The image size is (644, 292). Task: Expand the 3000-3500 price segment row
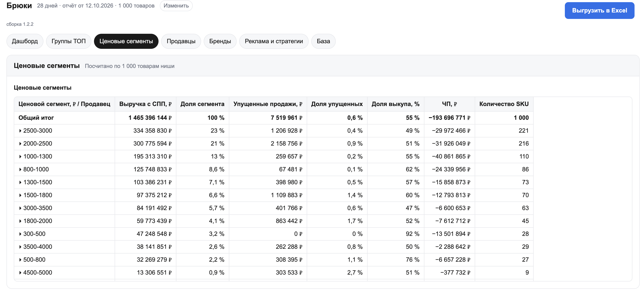coord(20,208)
